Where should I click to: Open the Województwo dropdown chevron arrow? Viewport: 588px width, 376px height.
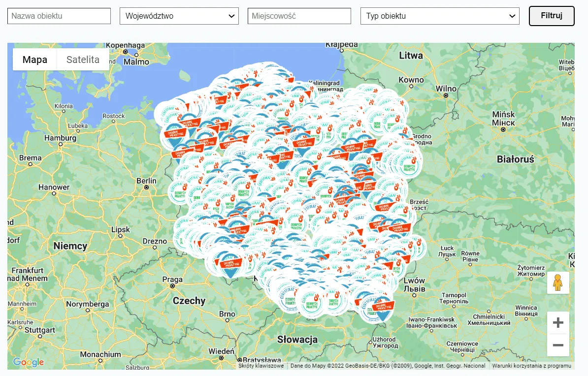point(233,15)
